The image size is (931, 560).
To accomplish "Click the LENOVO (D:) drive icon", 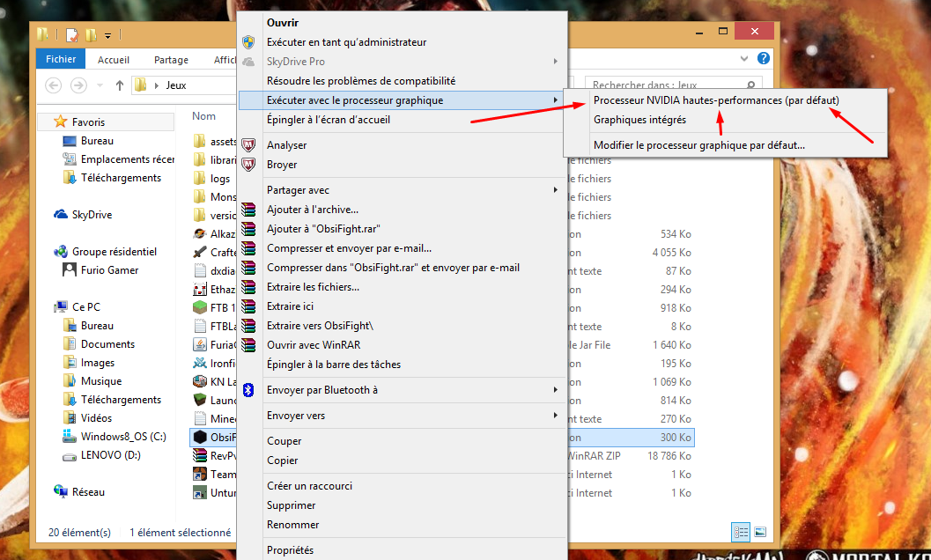I will (70, 455).
